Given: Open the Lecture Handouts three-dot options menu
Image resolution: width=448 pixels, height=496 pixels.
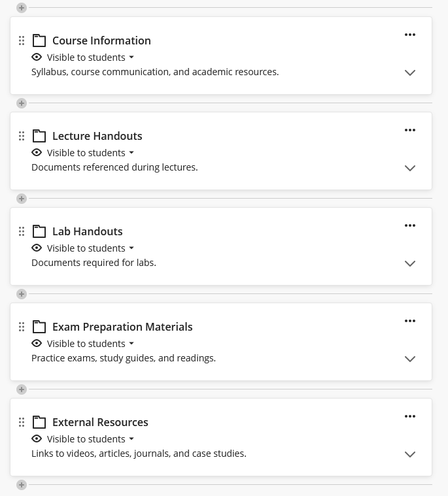Looking at the screenshot, I should 410,130.
